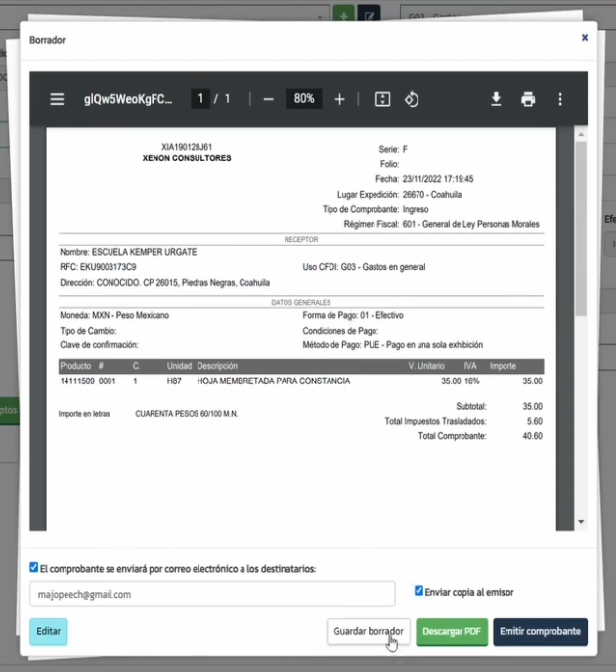616x672 pixels.
Task: Download the PDF from viewer toolbar
Action: pyautogui.click(x=496, y=99)
